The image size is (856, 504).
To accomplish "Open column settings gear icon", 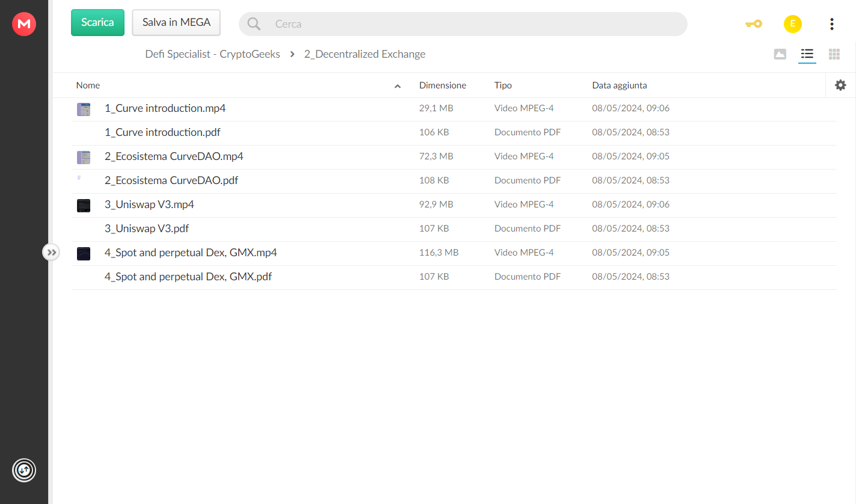I will (x=840, y=85).
